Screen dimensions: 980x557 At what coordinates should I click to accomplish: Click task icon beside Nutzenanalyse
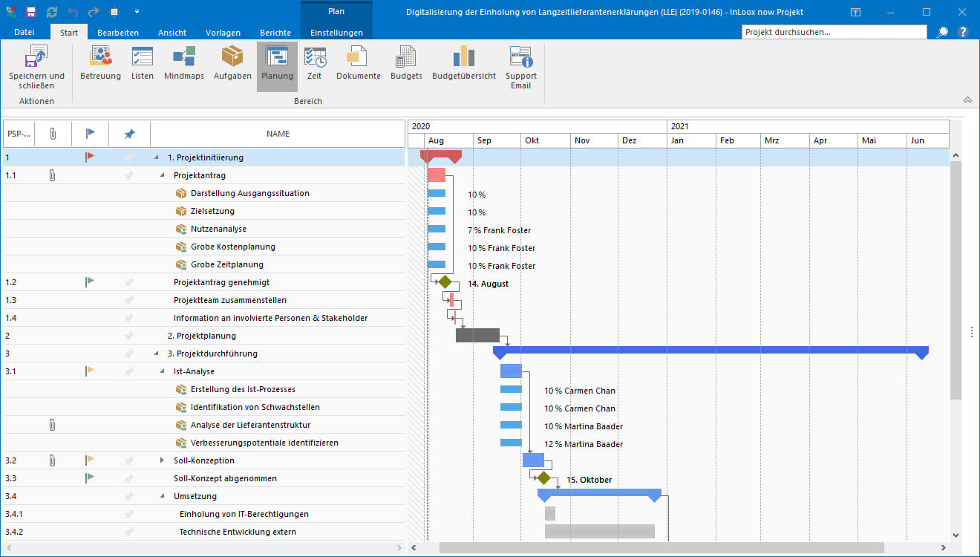pos(181,229)
